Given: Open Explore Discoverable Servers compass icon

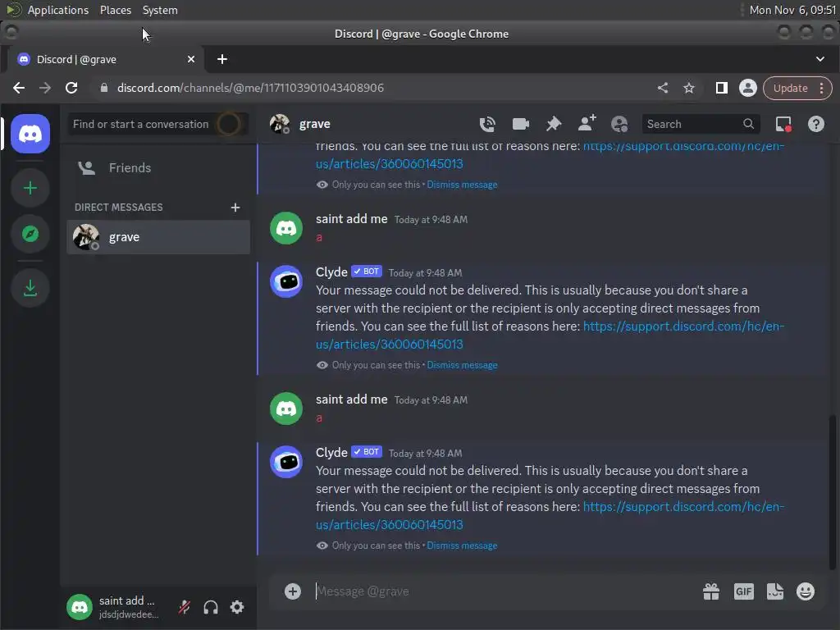Looking at the screenshot, I should coord(30,234).
